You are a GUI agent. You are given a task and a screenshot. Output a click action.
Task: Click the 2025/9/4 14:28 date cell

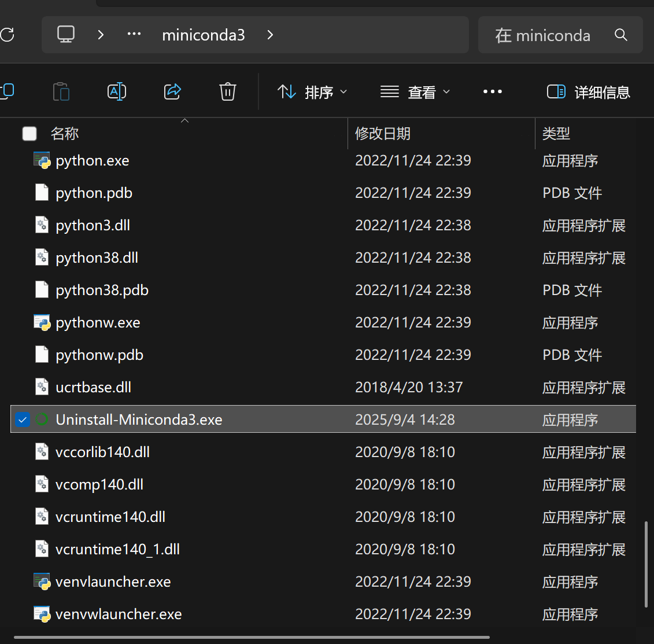(x=405, y=420)
